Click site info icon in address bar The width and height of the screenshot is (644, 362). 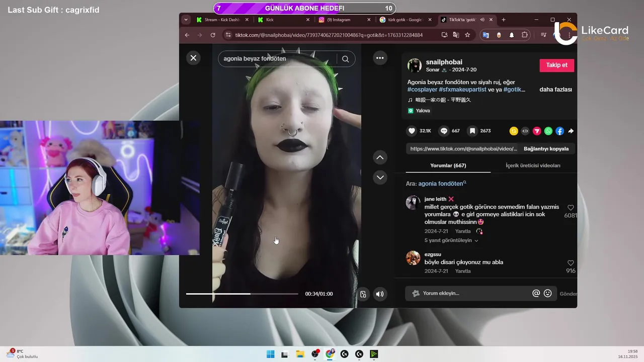[x=228, y=35]
